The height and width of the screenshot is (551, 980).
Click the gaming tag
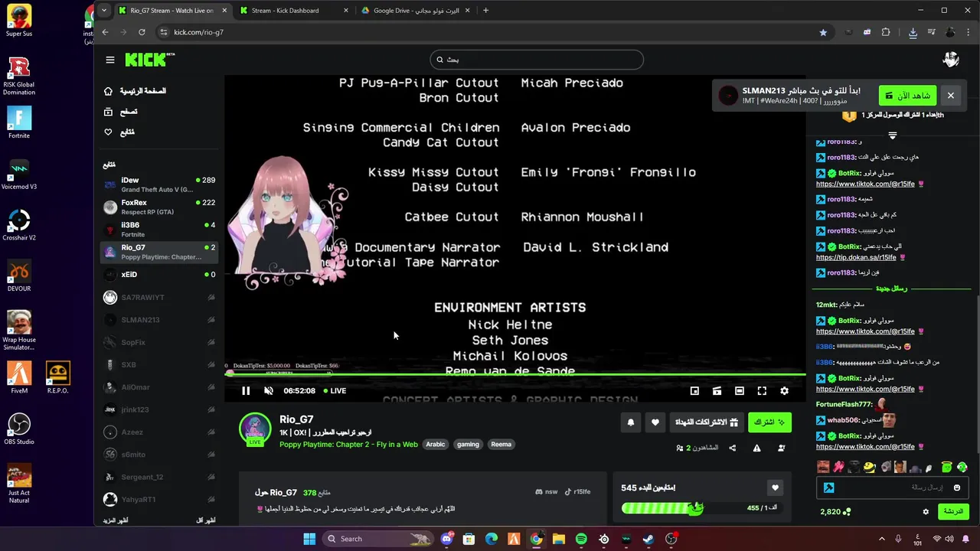pyautogui.click(x=468, y=445)
